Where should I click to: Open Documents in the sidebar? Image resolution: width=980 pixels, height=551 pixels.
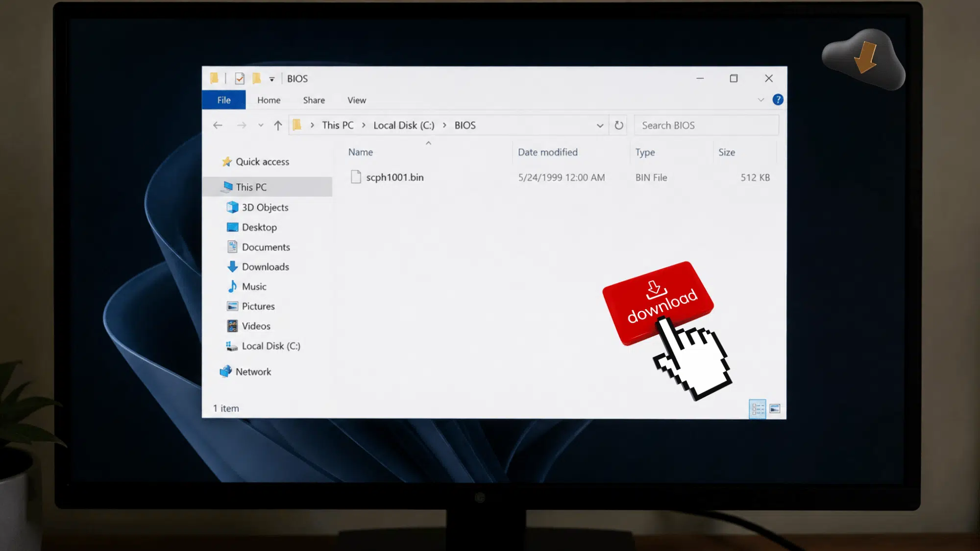click(x=266, y=247)
